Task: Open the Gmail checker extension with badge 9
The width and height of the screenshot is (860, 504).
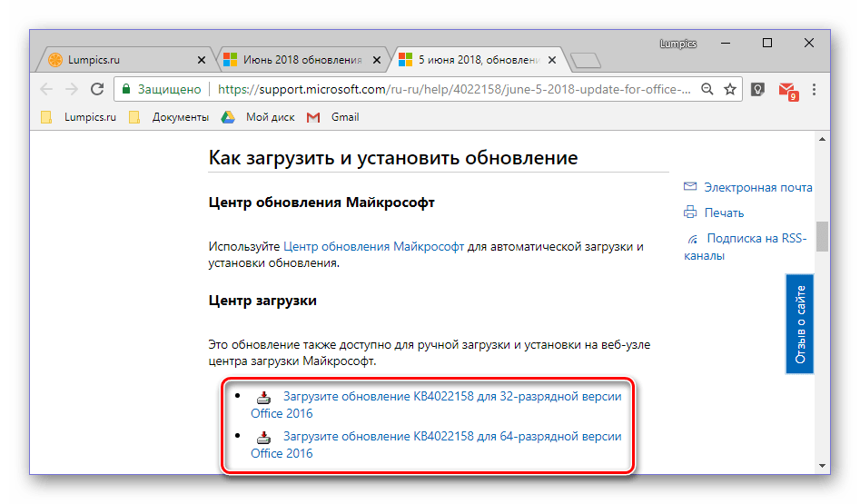Action: (788, 91)
